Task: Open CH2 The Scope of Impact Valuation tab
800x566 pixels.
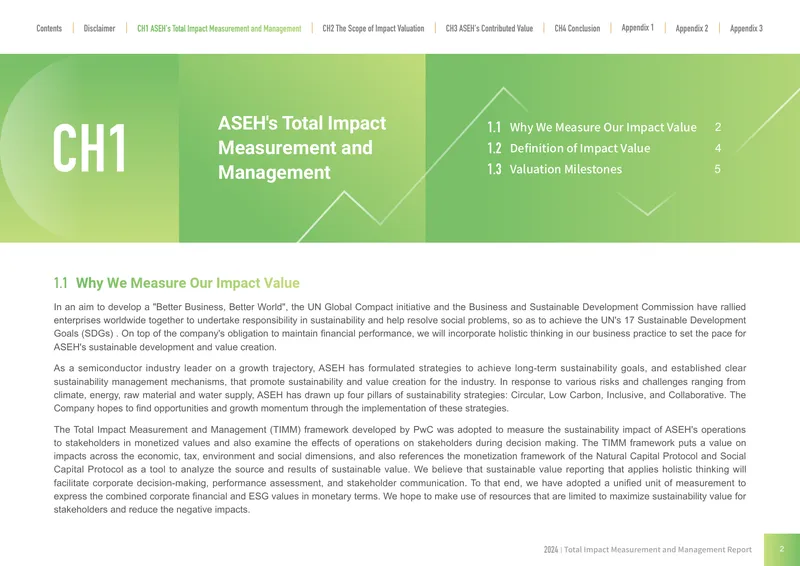Action: coord(373,28)
